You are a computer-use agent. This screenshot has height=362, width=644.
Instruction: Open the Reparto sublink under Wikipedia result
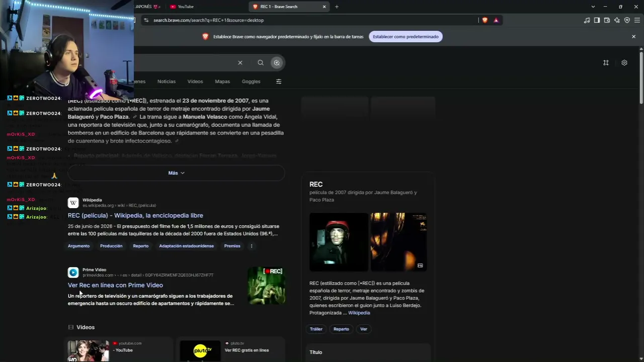[x=141, y=246]
